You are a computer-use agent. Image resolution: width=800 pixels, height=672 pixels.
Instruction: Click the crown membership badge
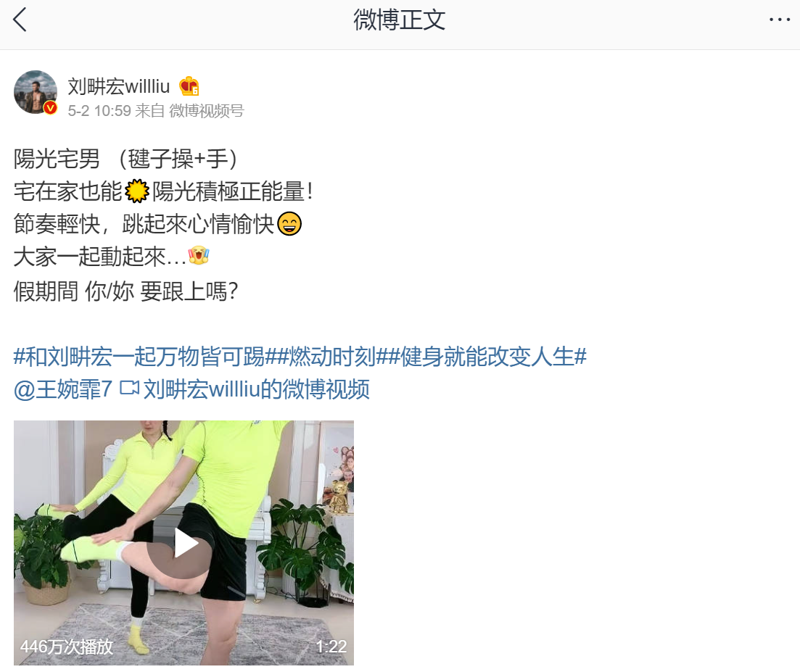coord(189,86)
